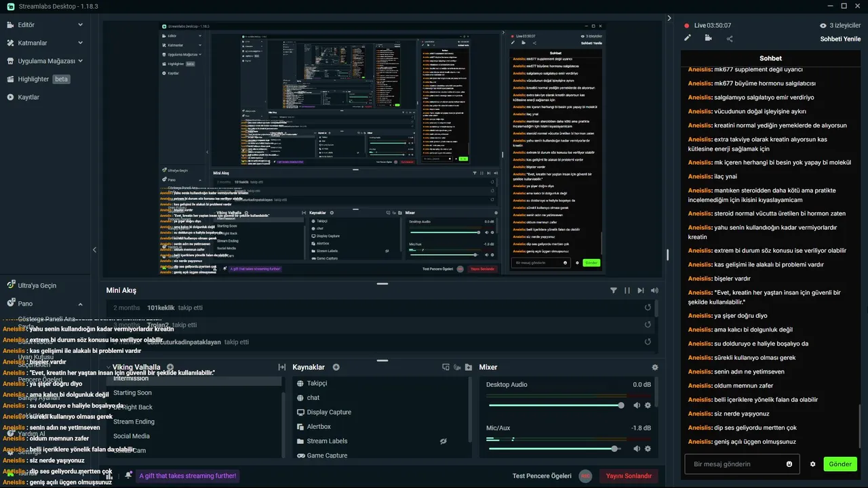
Task: Click the viewer count eye icon
Action: click(x=823, y=26)
